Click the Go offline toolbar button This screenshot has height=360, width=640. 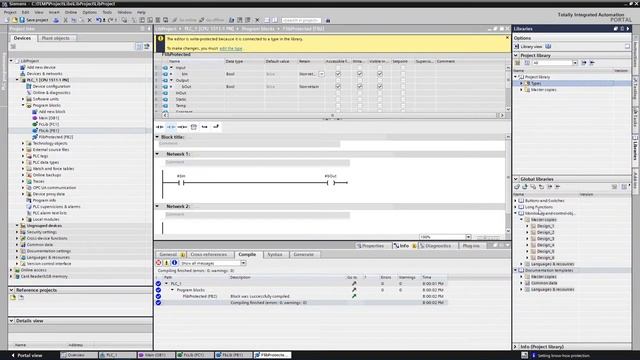(x=211, y=20)
